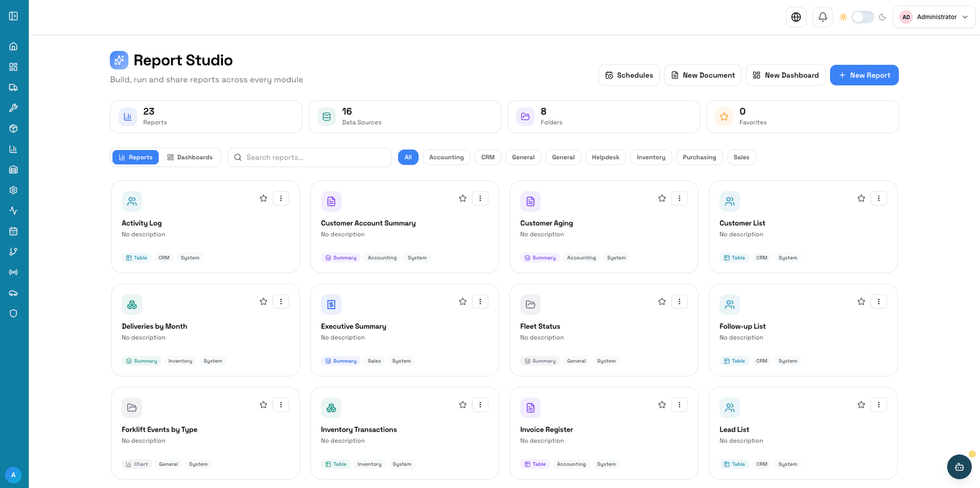The image size is (980, 488).
Task: Toggle the dark mode switch
Action: point(862,17)
